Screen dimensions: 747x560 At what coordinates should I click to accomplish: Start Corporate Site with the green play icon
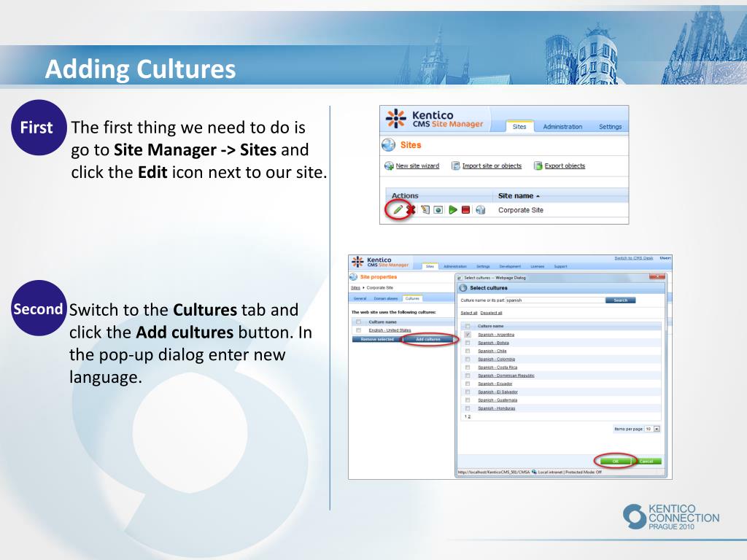pyautogui.click(x=452, y=209)
